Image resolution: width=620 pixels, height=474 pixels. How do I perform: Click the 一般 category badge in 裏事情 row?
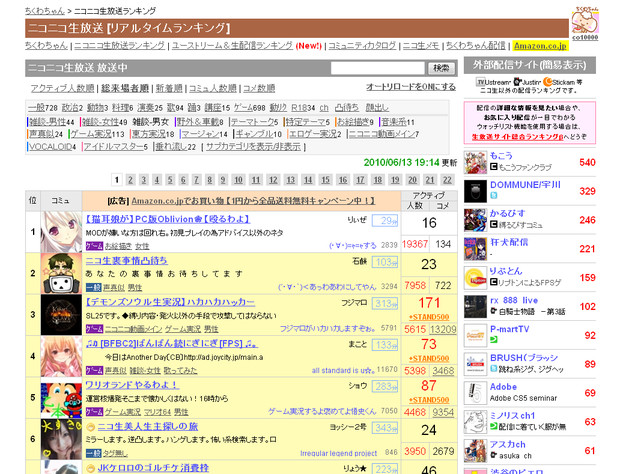pyautogui.click(x=94, y=287)
